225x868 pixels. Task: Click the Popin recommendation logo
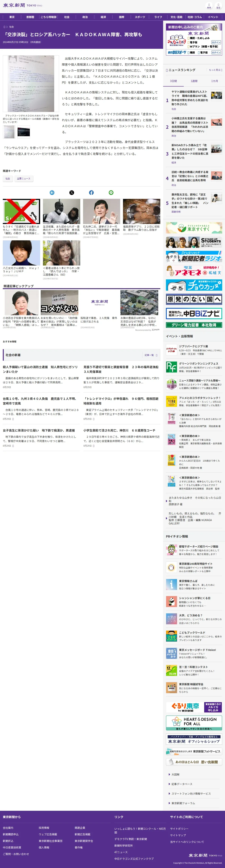[x=156, y=330]
